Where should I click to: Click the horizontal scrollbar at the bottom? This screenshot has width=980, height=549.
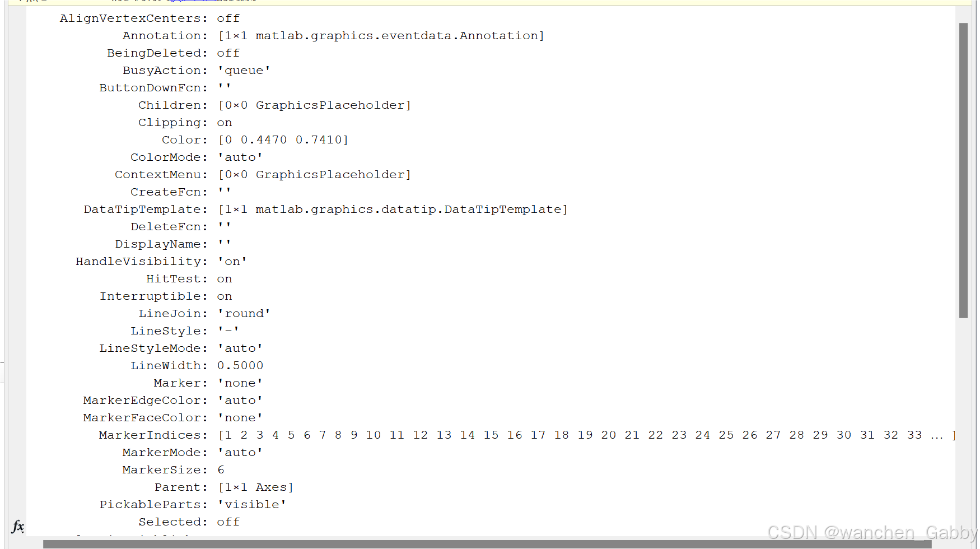[x=487, y=544]
